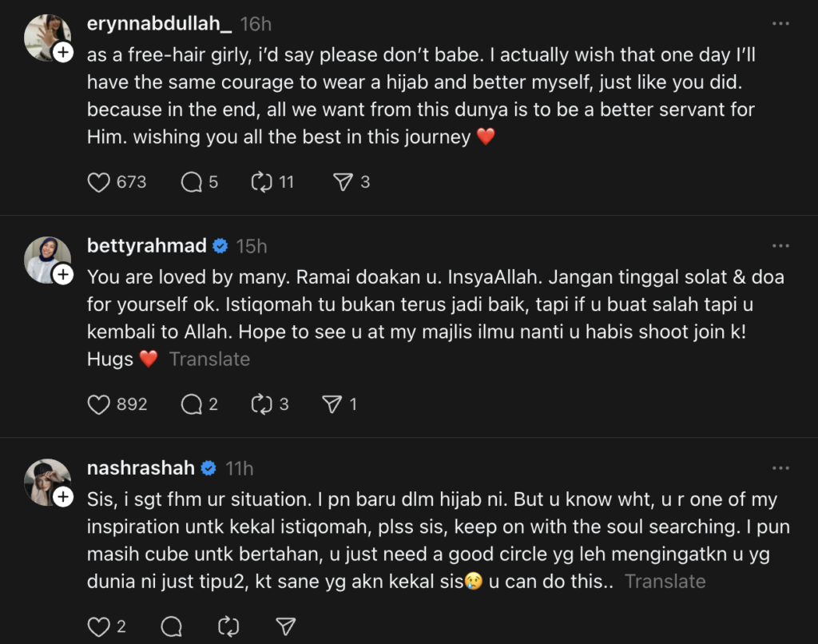818x644 pixels.
Task: Repost nashrashah's comment
Action: point(228,627)
